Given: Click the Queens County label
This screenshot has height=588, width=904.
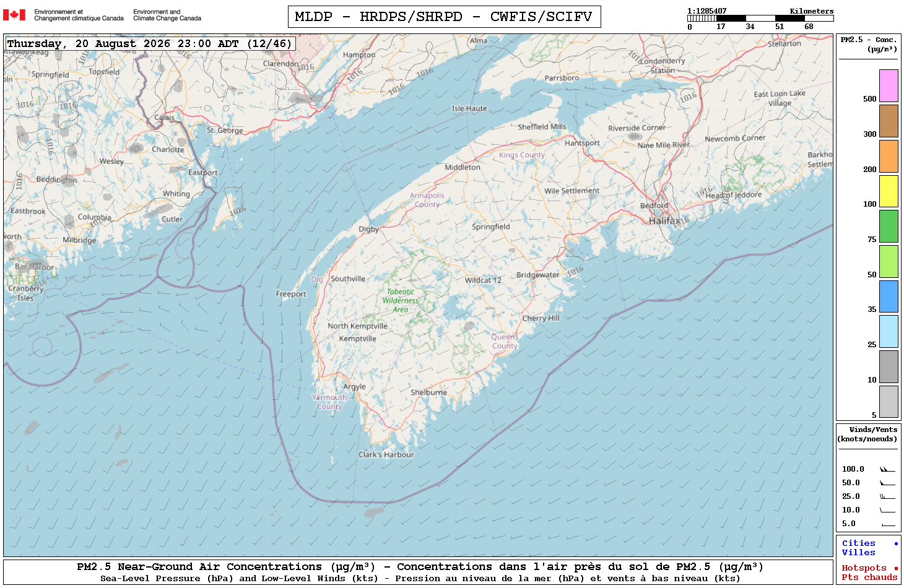Looking at the screenshot, I should point(505,342).
